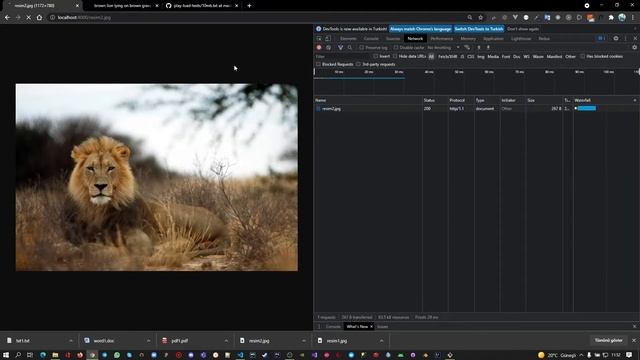Close the DevTools panel

click(635, 38)
